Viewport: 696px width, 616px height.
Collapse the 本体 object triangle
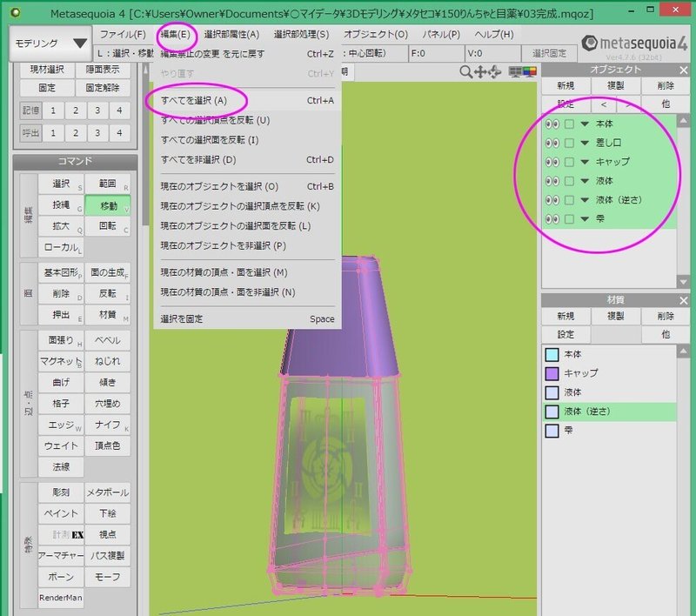pyautogui.click(x=585, y=124)
